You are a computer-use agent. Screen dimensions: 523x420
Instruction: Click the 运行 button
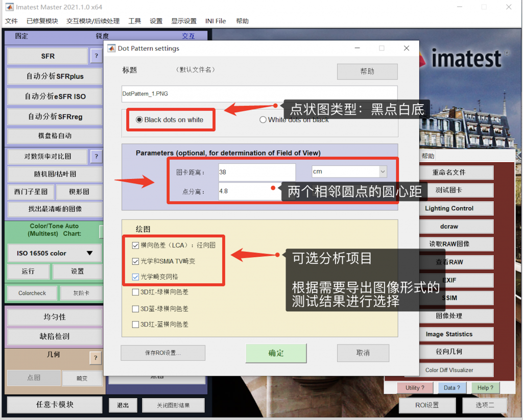click(x=29, y=271)
